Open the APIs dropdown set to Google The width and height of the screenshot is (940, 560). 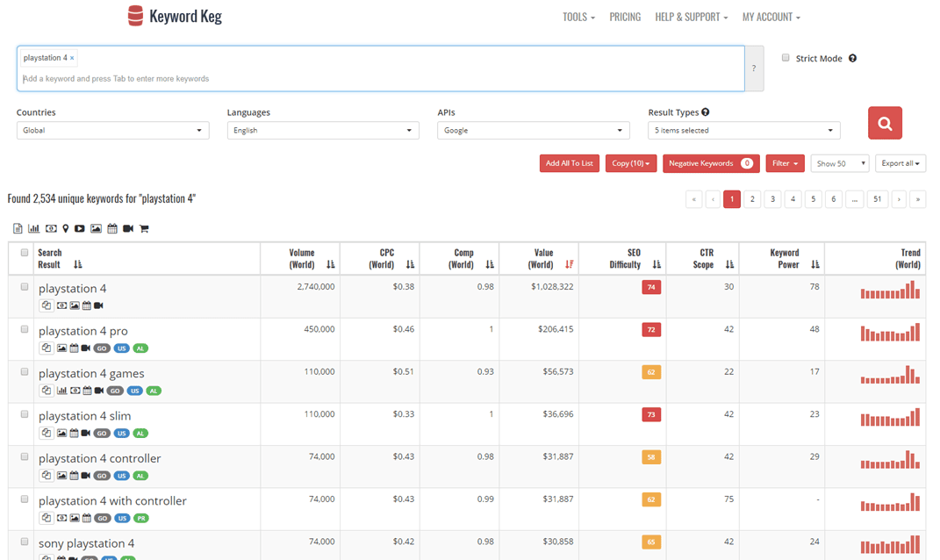(534, 130)
